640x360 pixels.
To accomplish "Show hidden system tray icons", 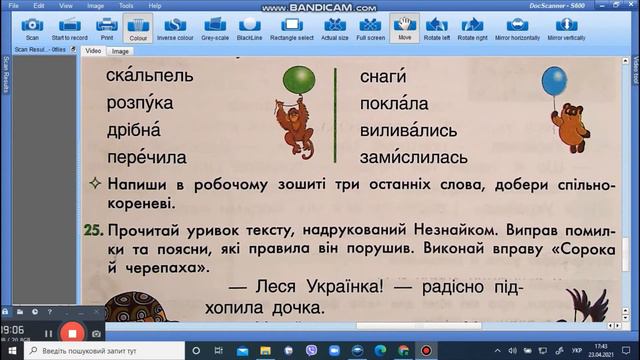I will coord(498,351).
